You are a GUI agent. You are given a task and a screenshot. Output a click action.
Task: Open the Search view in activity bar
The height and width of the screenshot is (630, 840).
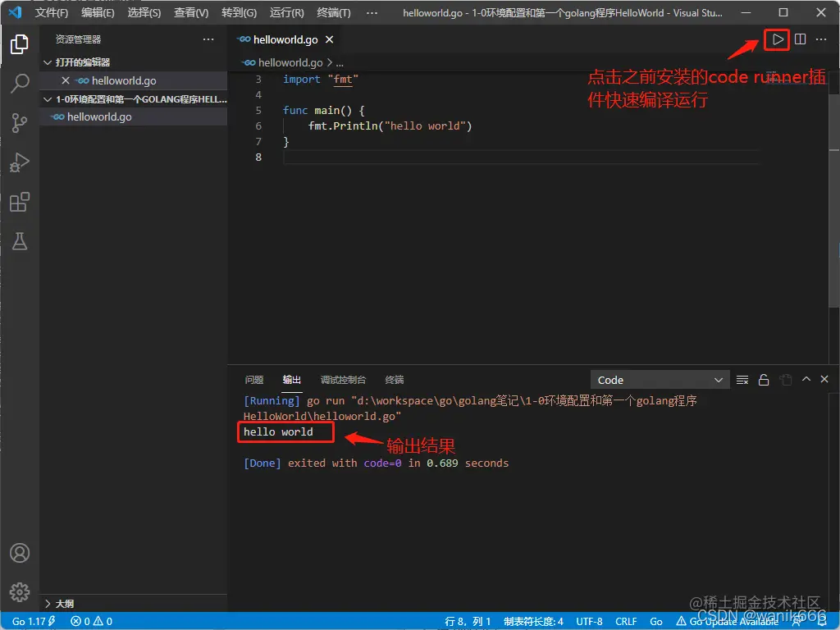click(x=20, y=84)
